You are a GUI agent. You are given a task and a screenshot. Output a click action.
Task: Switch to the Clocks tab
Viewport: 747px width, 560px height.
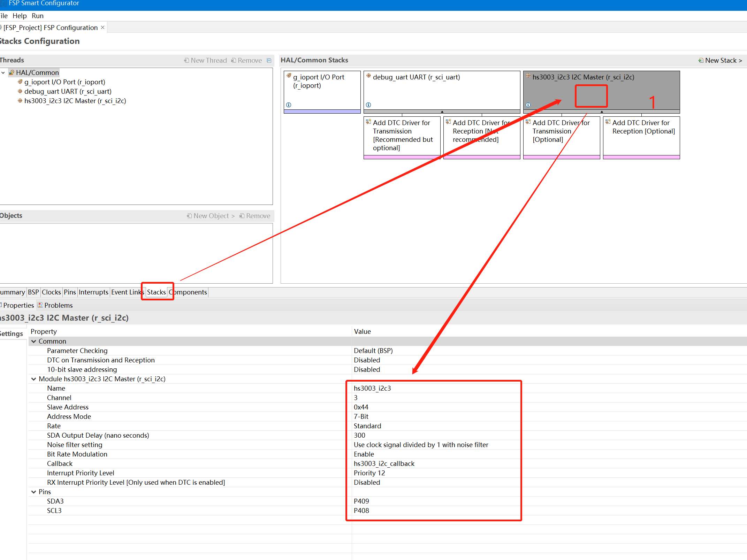51,292
